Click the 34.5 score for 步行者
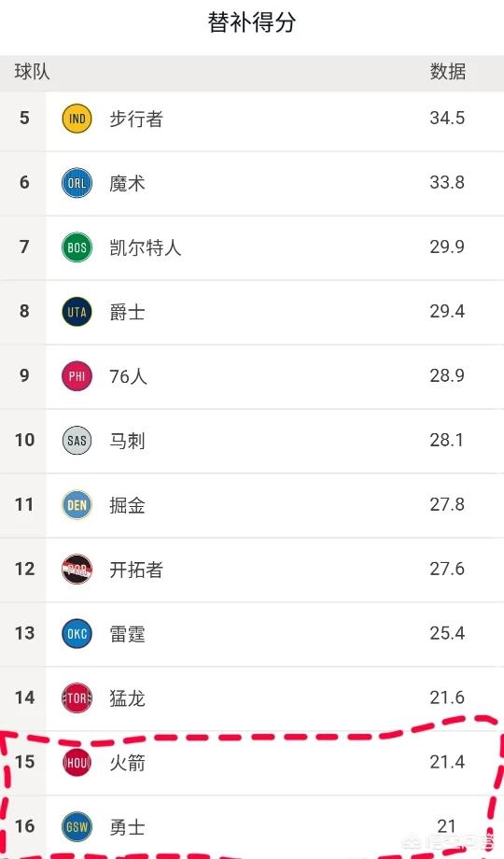This screenshot has width=504, height=859. 447,118
